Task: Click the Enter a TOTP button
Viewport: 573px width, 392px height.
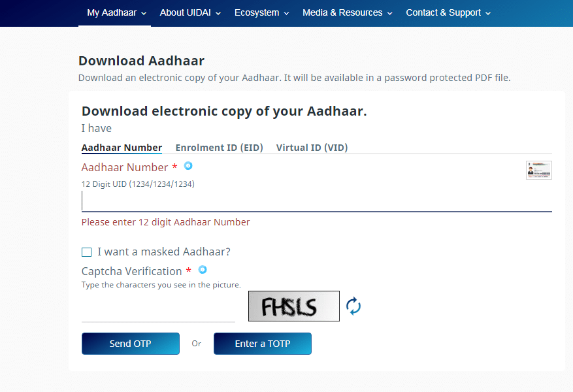Action: pos(262,344)
